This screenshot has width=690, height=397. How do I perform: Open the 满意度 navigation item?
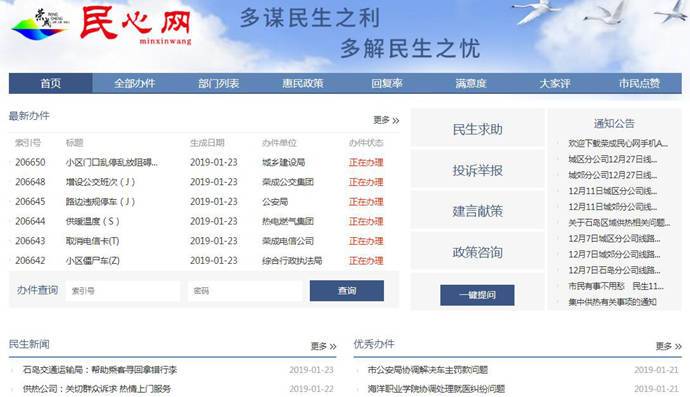[x=471, y=83]
